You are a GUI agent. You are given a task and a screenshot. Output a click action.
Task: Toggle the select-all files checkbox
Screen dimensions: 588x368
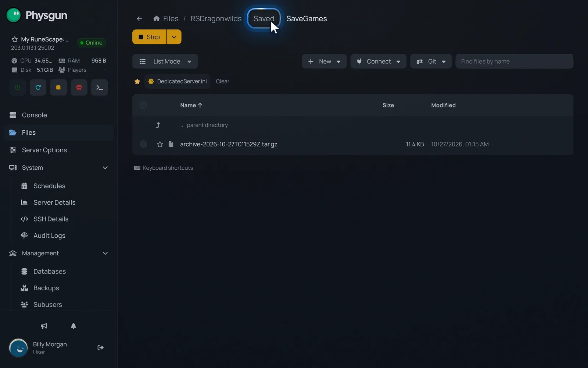pos(143,105)
